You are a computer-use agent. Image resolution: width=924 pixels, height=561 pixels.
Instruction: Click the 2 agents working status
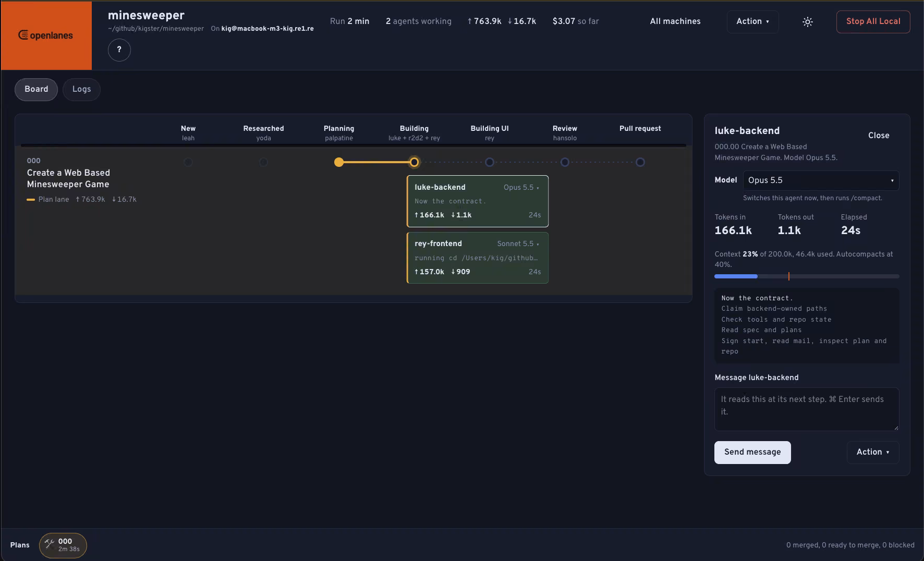coord(419,21)
